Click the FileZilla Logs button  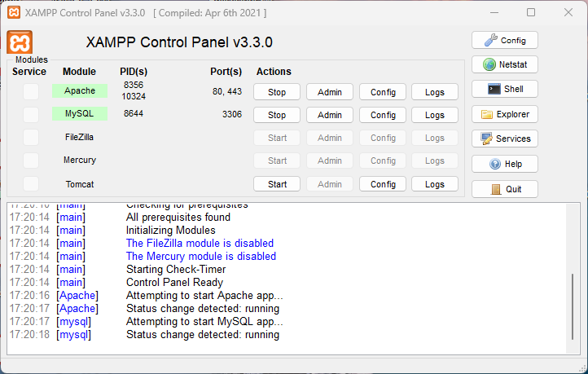coord(435,138)
